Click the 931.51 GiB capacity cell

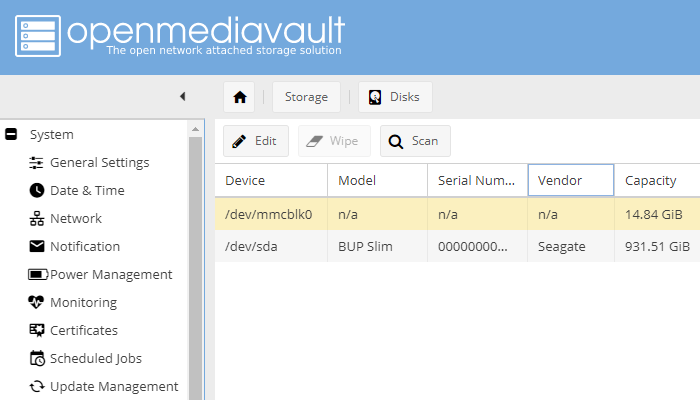[657, 246]
